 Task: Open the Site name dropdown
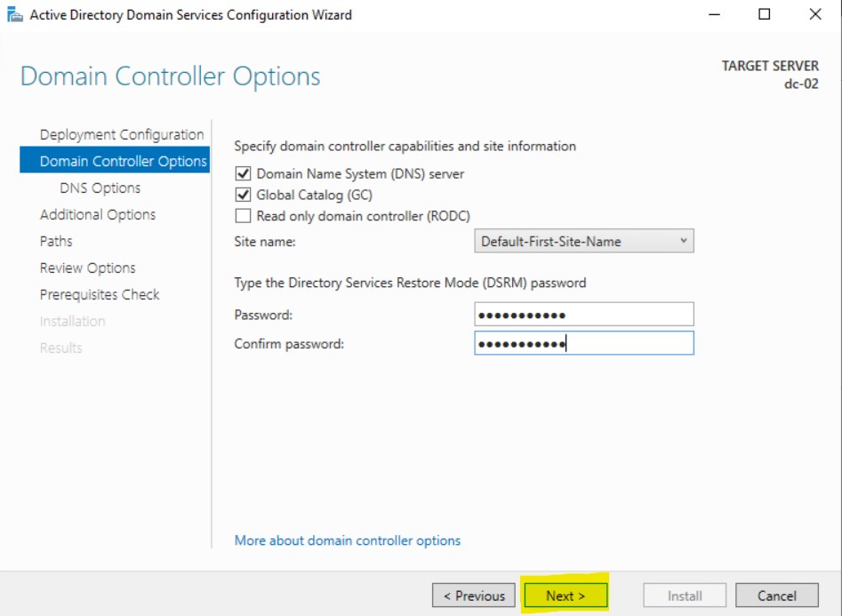[583, 241]
